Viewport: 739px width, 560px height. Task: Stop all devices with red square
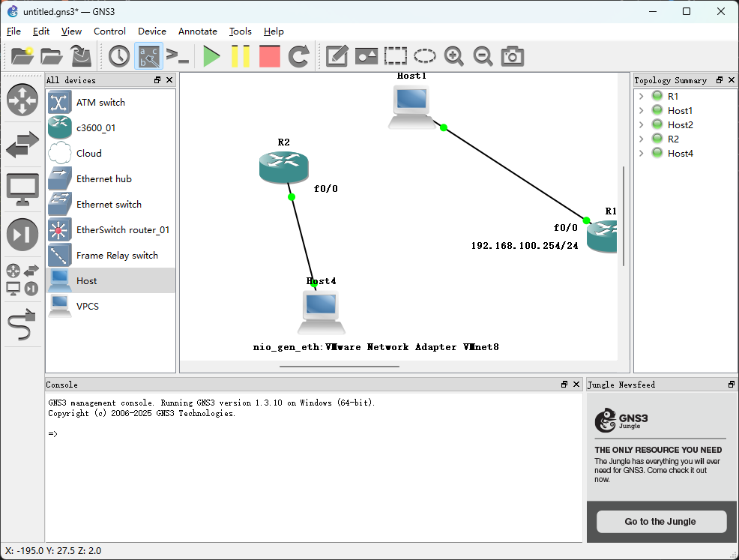(270, 56)
